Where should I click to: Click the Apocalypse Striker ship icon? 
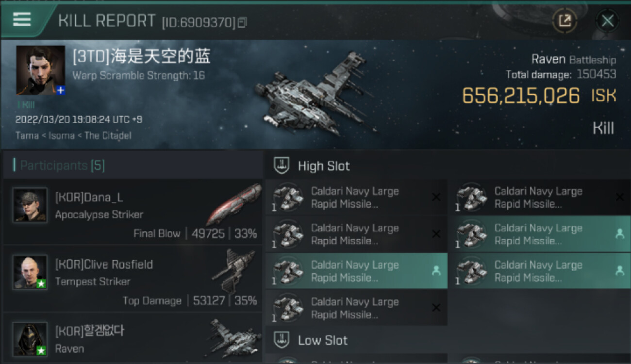coord(233,205)
